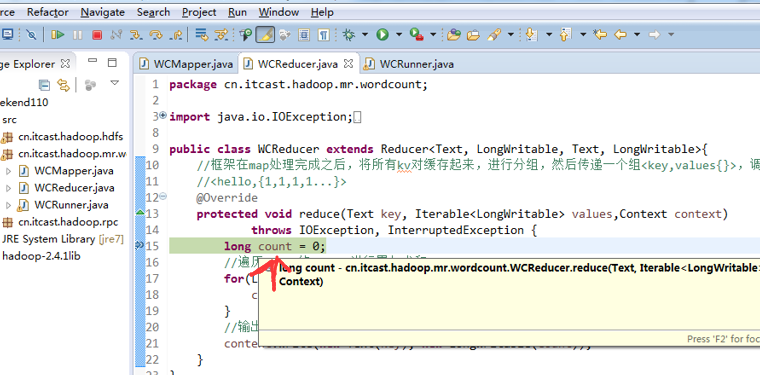This screenshot has height=375, width=760.
Task: Switch to the WCRunner.java editor tab
Action: click(x=410, y=64)
